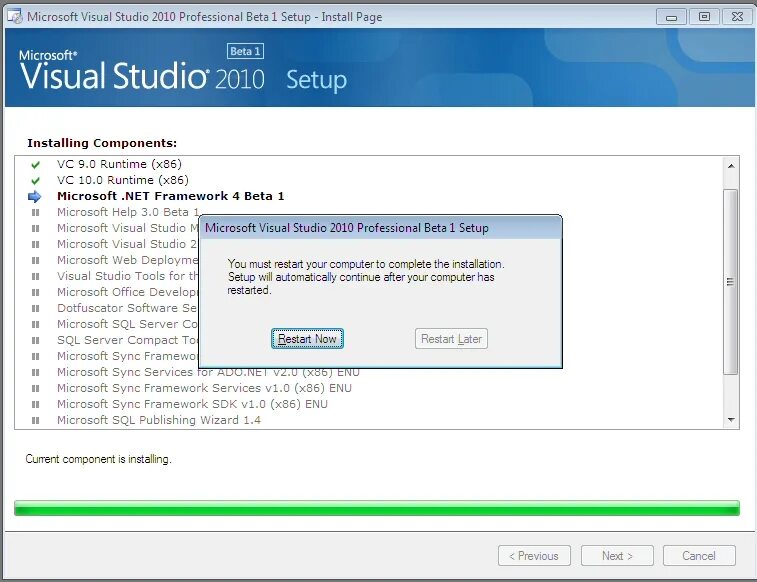Click the Cancel button
This screenshot has height=582, width=757.
pyautogui.click(x=699, y=556)
